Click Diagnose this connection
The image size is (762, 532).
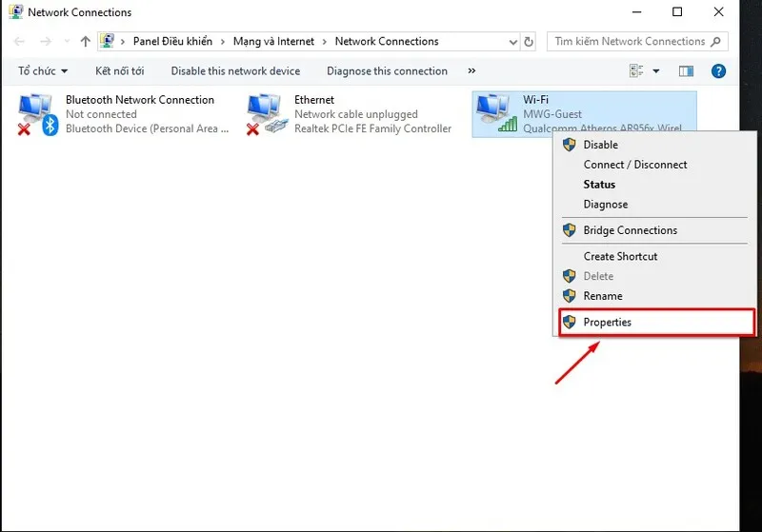tap(387, 71)
